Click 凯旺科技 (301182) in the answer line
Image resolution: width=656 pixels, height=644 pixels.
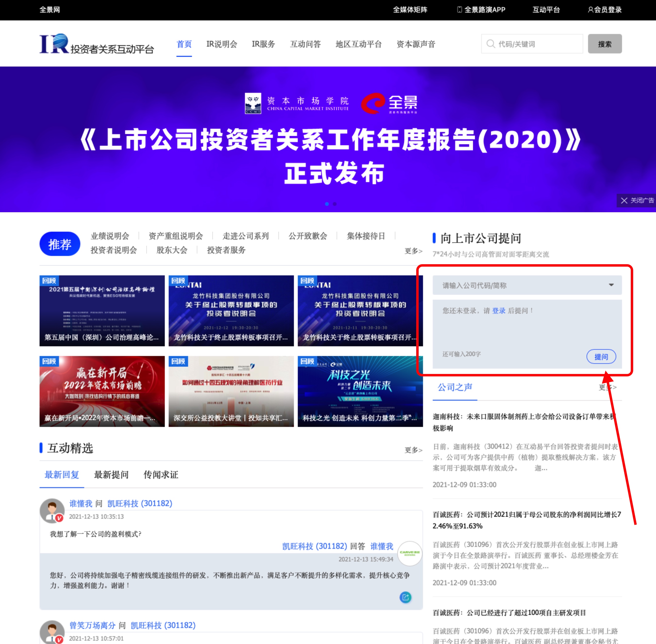click(x=315, y=546)
